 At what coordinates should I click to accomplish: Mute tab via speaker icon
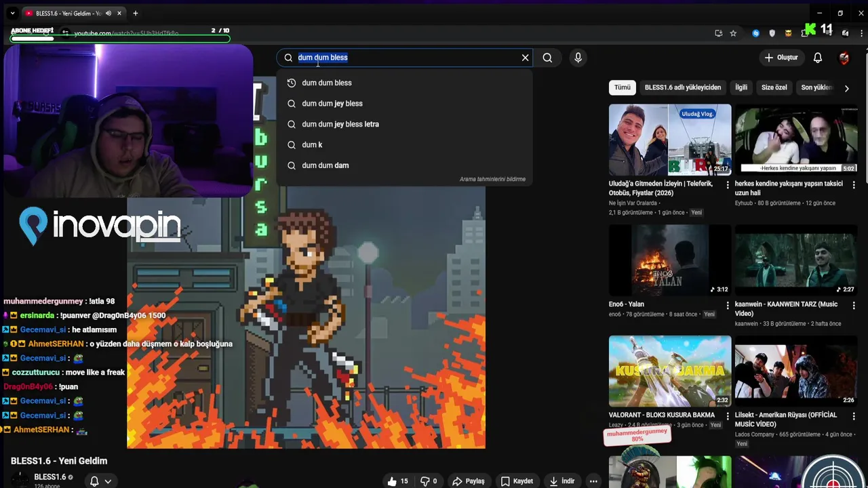pos(108,13)
